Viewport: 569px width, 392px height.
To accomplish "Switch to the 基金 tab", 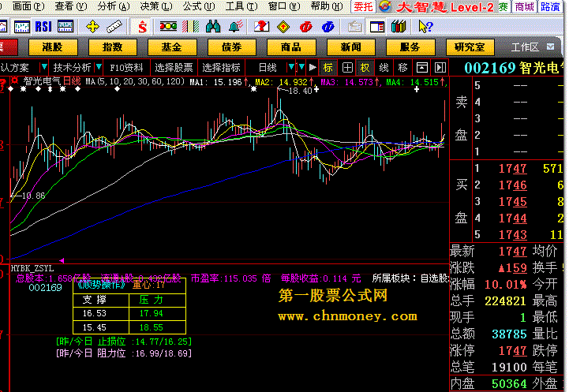I will (x=172, y=47).
